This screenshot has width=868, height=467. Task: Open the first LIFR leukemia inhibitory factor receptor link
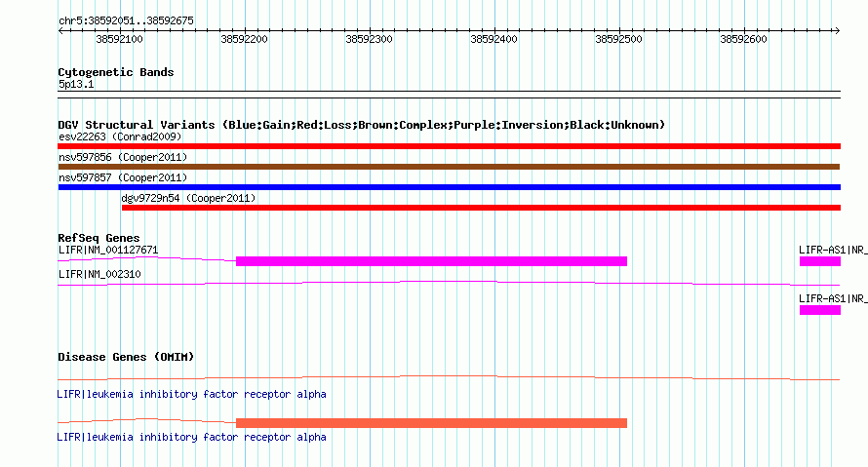(x=191, y=395)
